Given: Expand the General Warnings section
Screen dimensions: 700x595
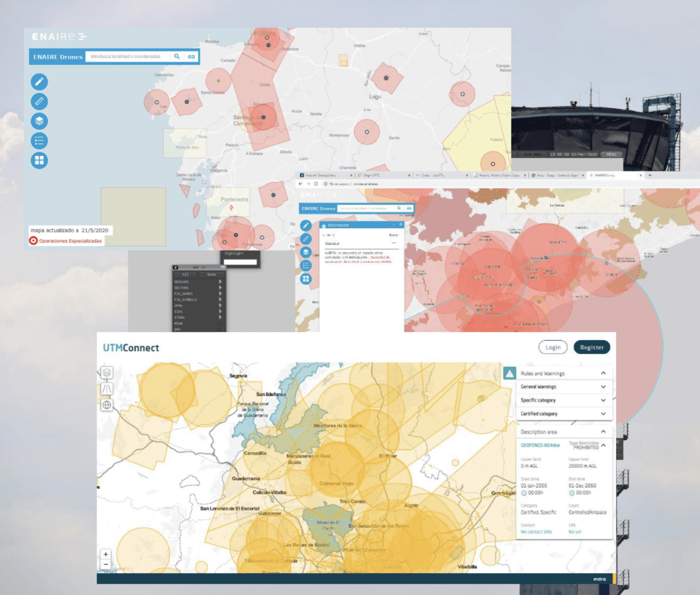Looking at the screenshot, I should coord(603,387).
